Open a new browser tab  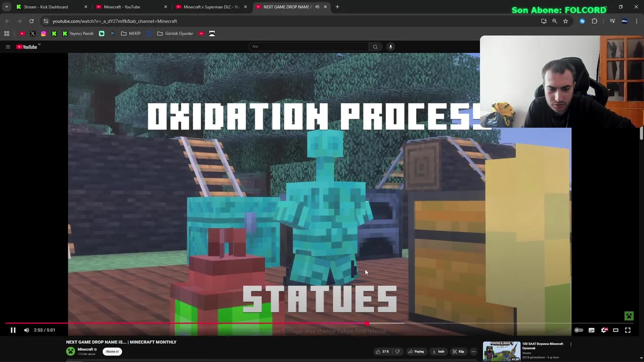(x=337, y=7)
